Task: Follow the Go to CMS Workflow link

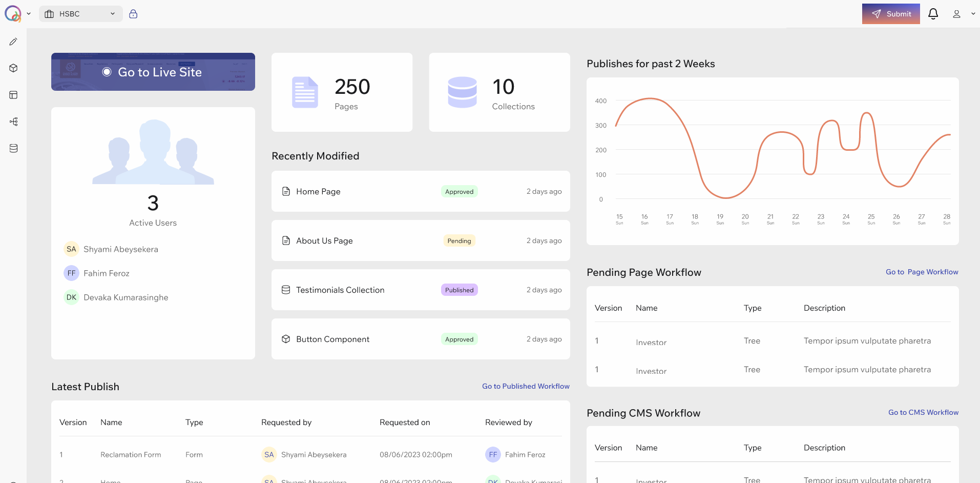Action: [923, 412]
